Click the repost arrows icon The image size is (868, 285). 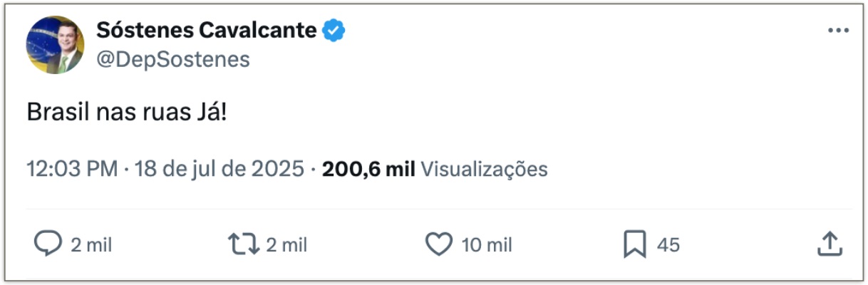(x=243, y=245)
